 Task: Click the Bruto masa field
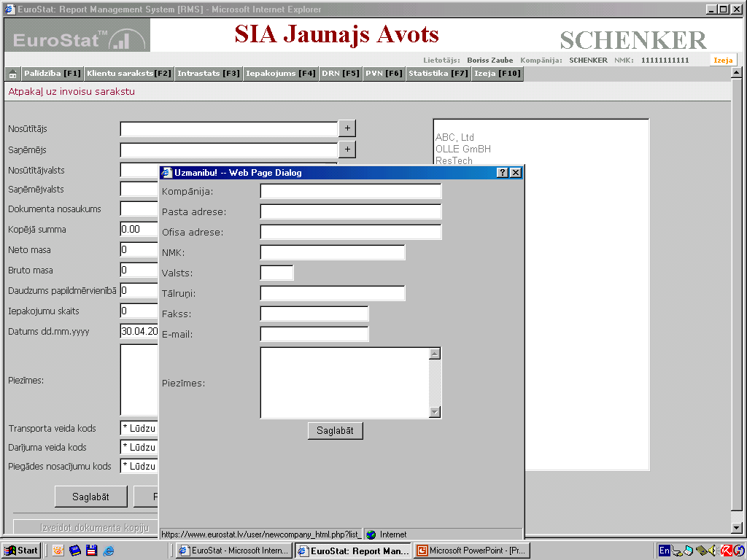(x=139, y=270)
